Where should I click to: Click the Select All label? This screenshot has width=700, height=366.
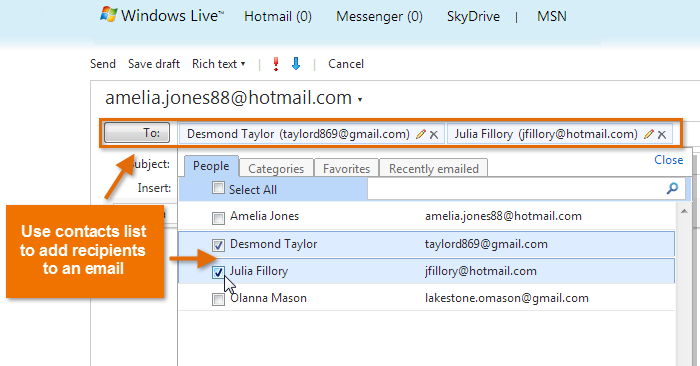pos(253,190)
